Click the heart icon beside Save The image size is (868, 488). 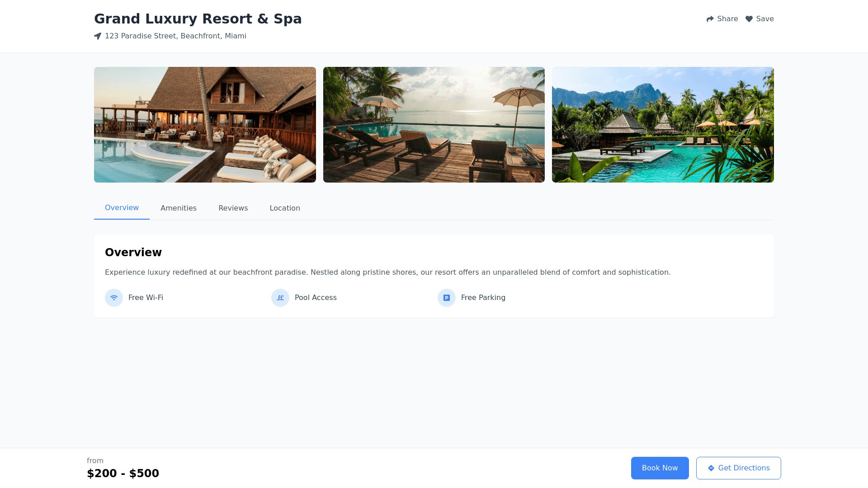click(749, 19)
